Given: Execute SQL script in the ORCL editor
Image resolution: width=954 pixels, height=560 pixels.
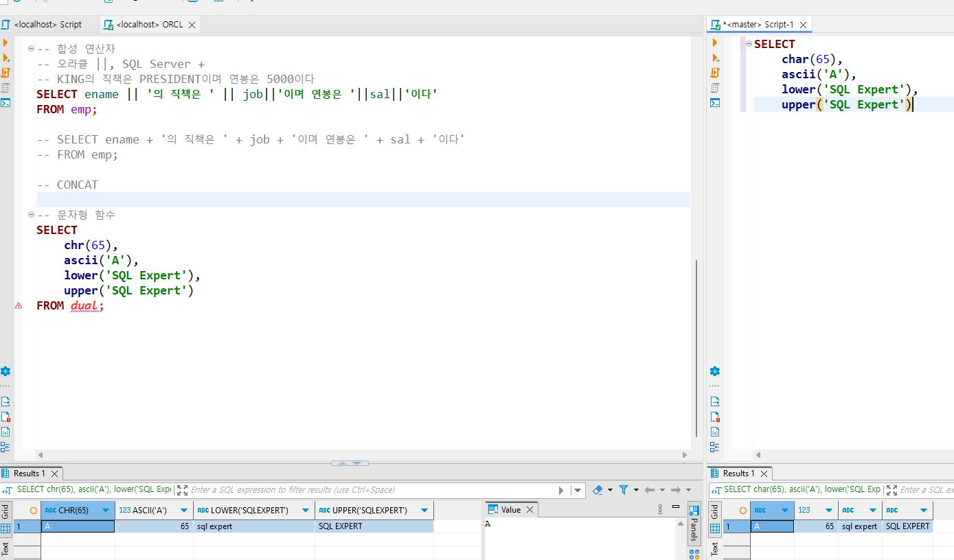Looking at the screenshot, I should click(5, 73).
